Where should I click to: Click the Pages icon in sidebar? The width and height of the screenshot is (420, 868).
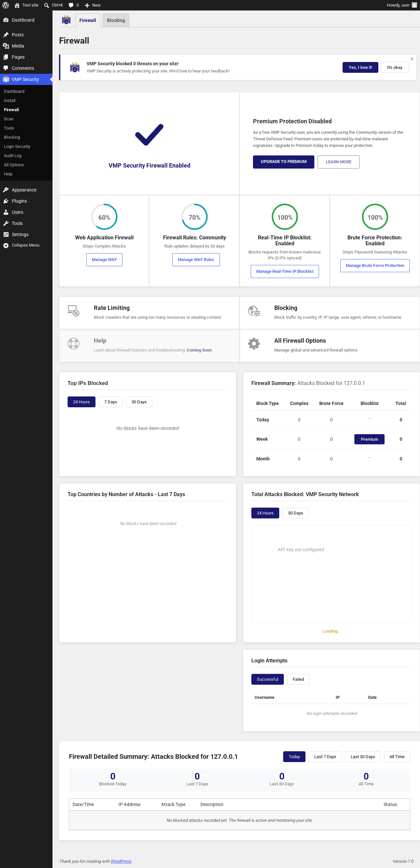[x=6, y=57]
